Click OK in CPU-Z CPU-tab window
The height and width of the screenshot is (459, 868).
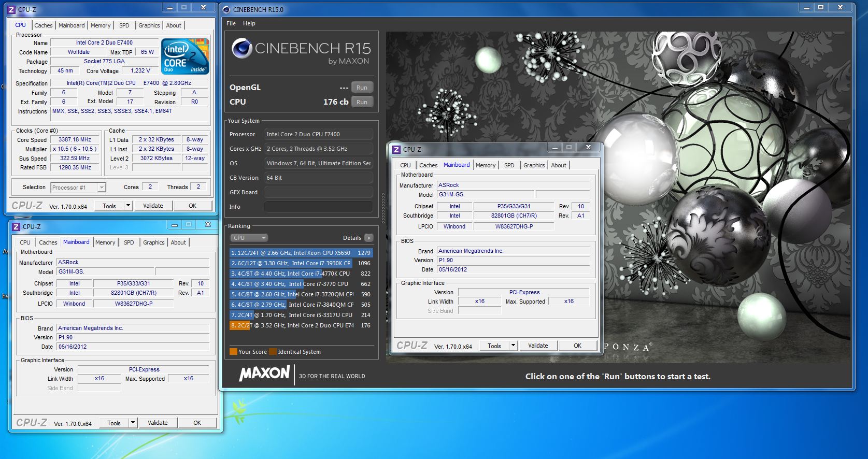[193, 206]
